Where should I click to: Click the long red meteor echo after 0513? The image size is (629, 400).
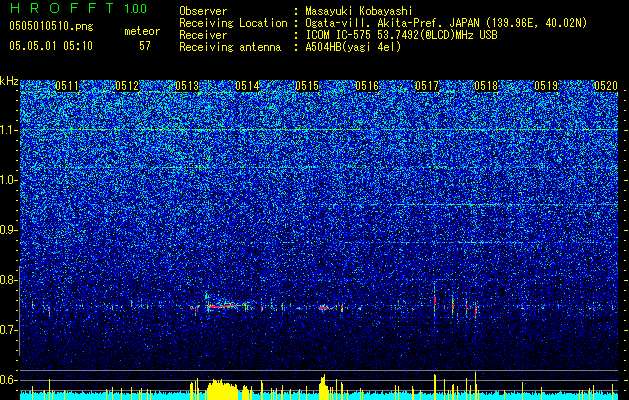(223, 306)
